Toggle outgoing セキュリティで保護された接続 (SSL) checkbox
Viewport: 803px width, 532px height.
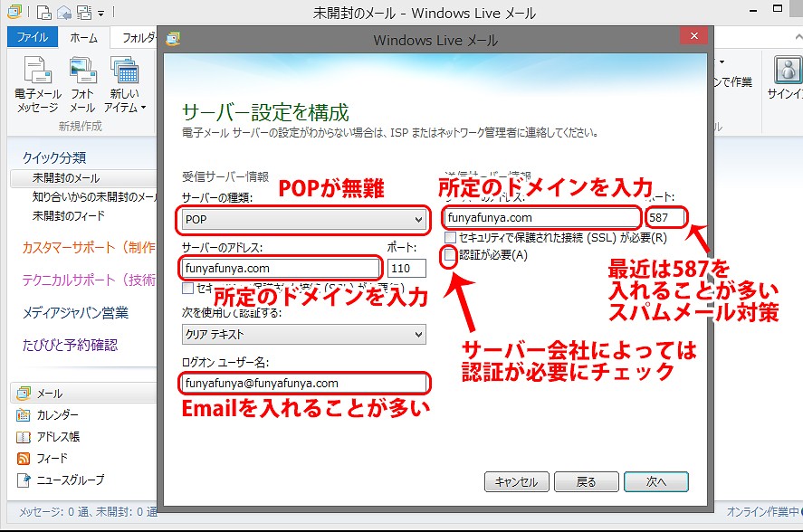point(450,238)
